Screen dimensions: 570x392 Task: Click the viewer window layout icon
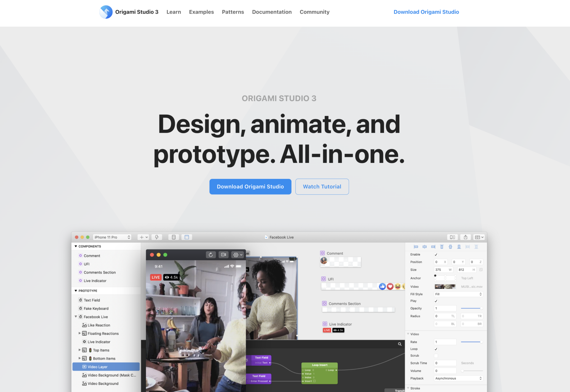pyautogui.click(x=187, y=237)
